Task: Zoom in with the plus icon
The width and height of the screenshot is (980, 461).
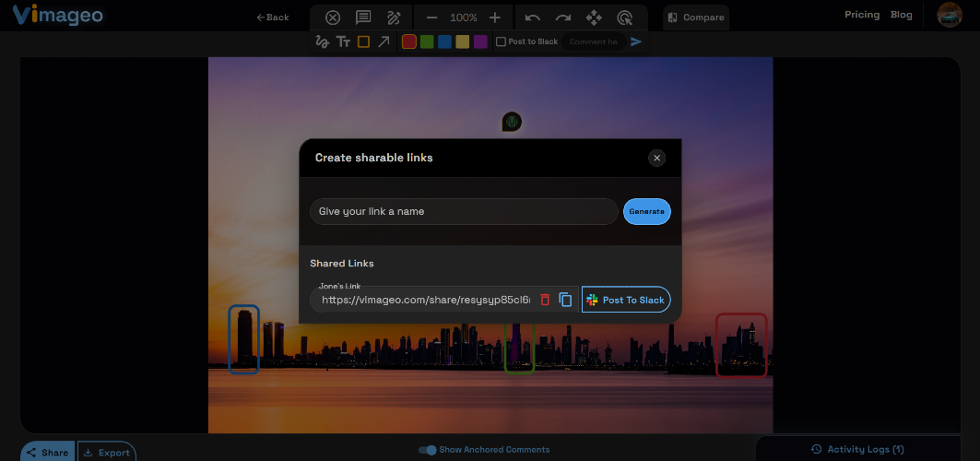Action: coord(495,18)
